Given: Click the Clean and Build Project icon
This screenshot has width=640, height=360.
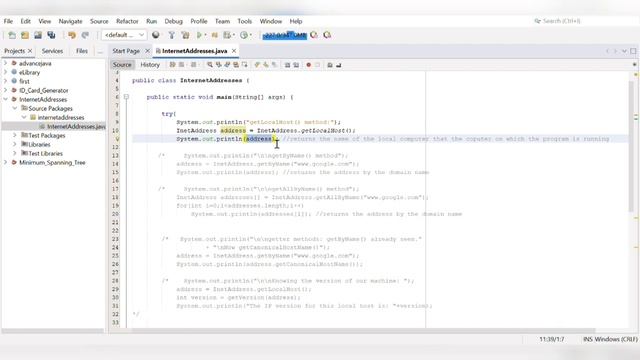Looking at the screenshot, I should (185, 35).
